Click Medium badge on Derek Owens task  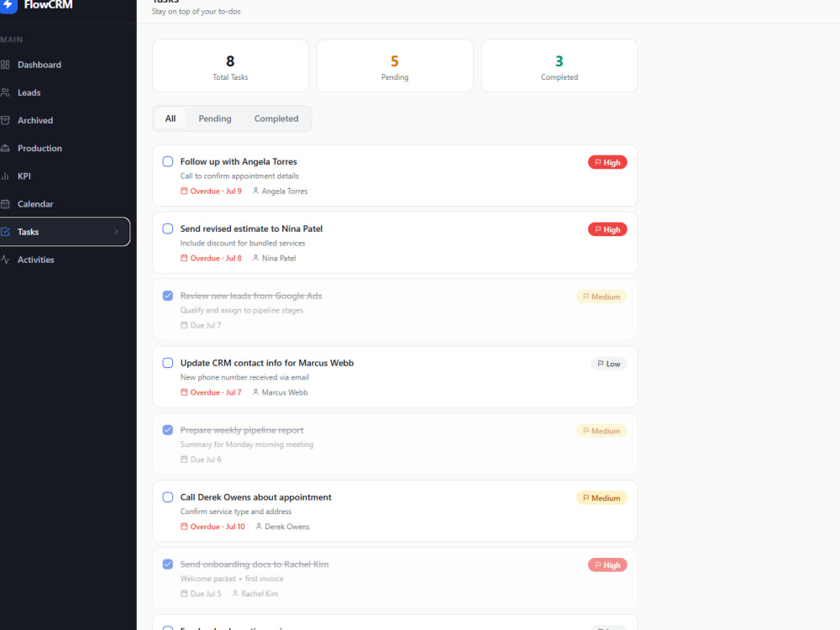(x=601, y=497)
